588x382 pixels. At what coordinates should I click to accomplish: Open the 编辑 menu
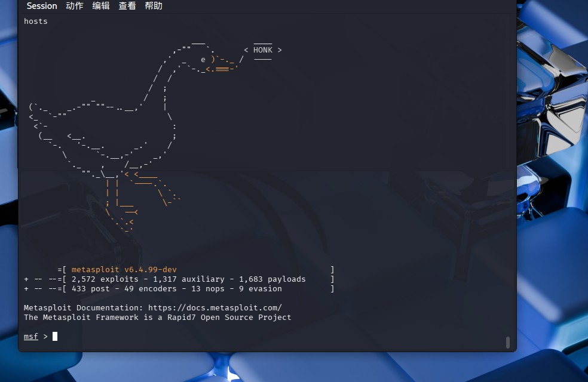point(101,6)
